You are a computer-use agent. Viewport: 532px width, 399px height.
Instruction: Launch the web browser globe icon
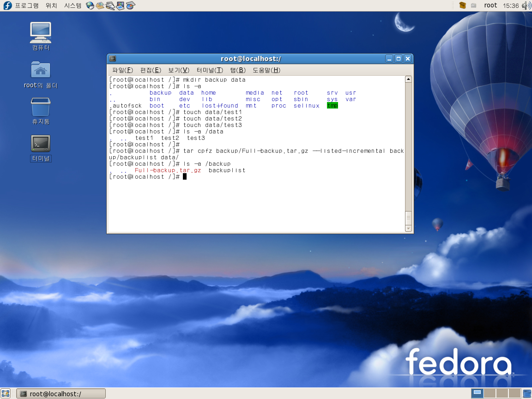click(x=90, y=6)
